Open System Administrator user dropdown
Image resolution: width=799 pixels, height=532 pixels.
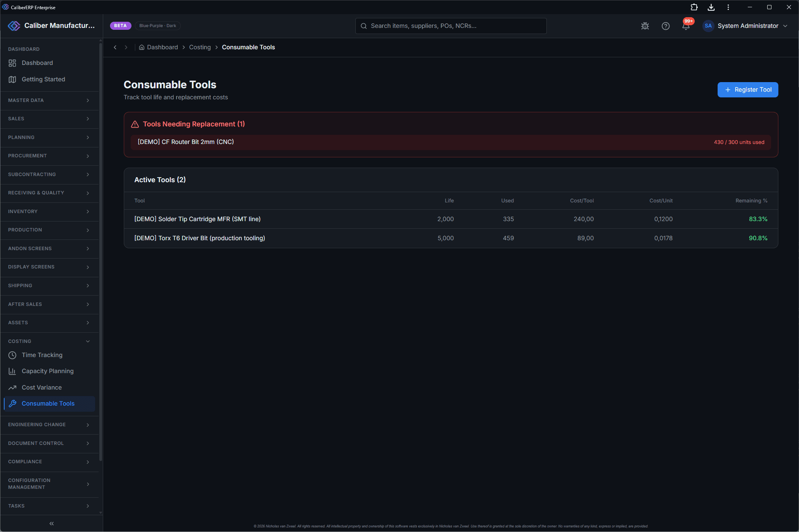pyautogui.click(x=745, y=26)
